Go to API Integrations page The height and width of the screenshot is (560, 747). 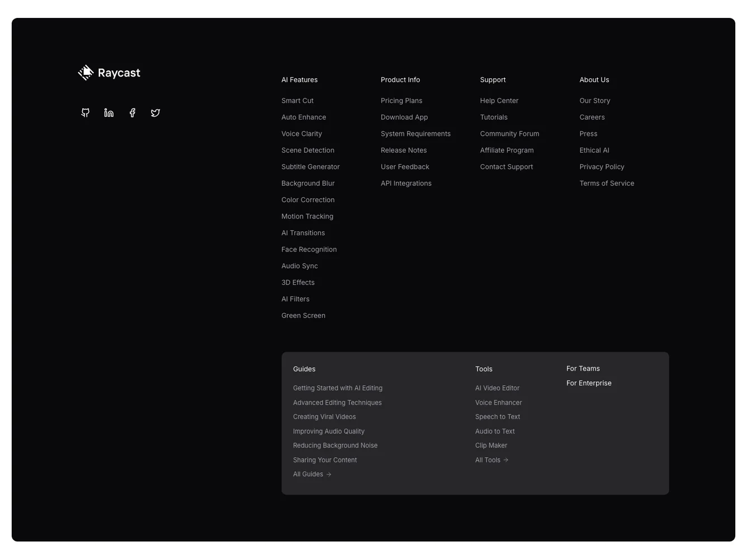[406, 183]
